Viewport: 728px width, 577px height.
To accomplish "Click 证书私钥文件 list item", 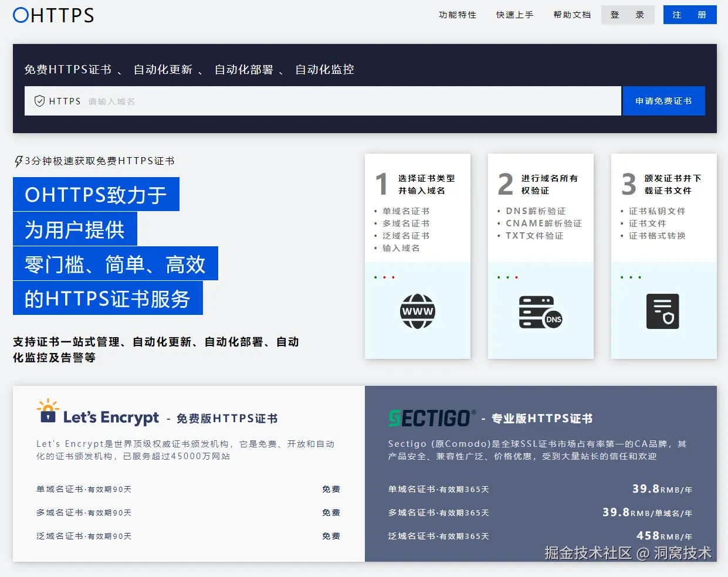I will tap(657, 211).
